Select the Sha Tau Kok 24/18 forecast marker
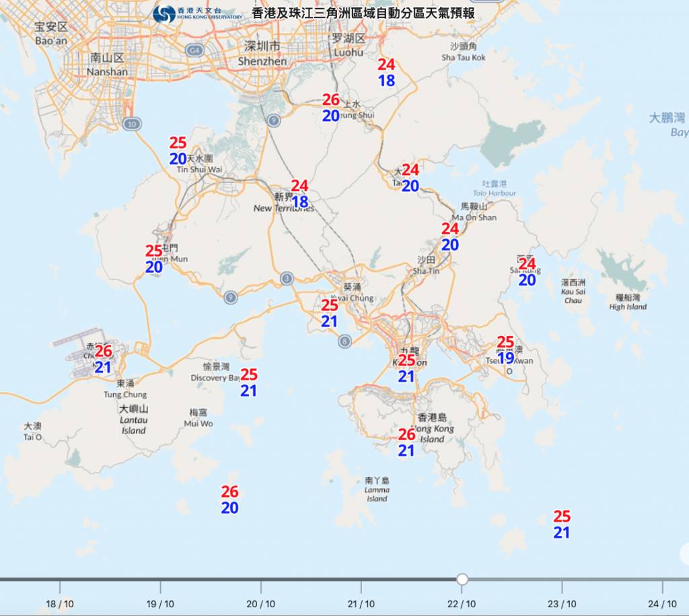The width and height of the screenshot is (689, 616). tap(386, 73)
